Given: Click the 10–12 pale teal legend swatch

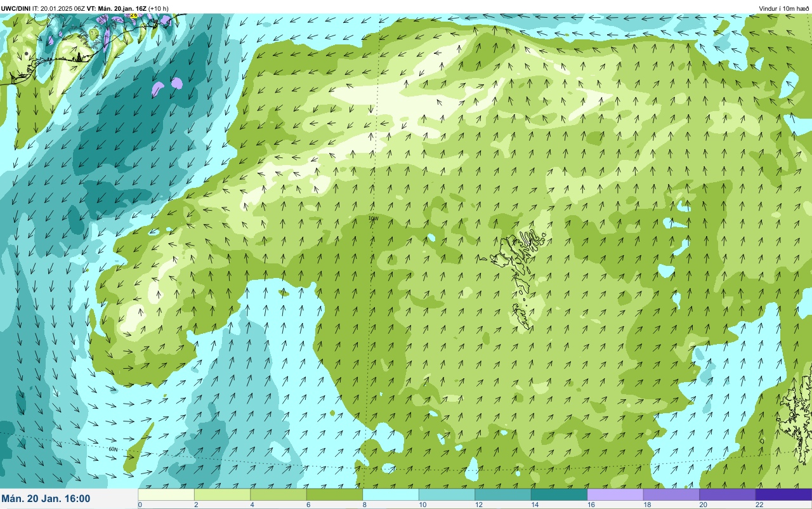Looking at the screenshot, I should point(447,494).
